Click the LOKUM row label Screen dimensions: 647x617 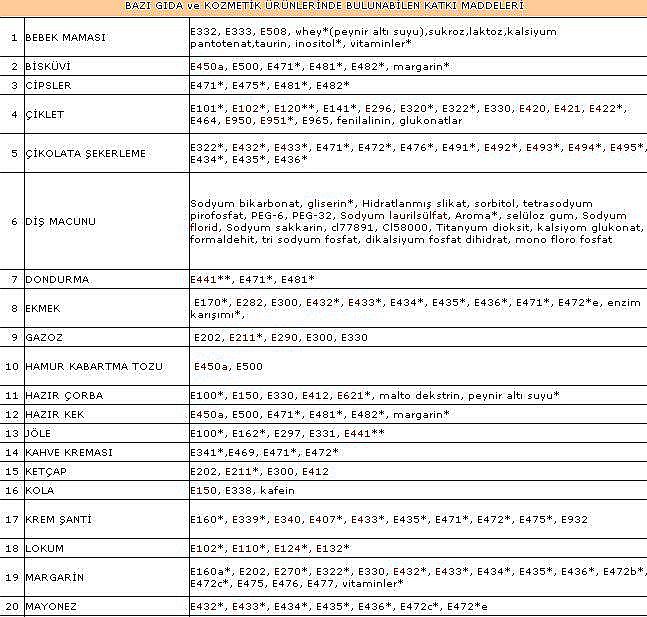click(44, 548)
